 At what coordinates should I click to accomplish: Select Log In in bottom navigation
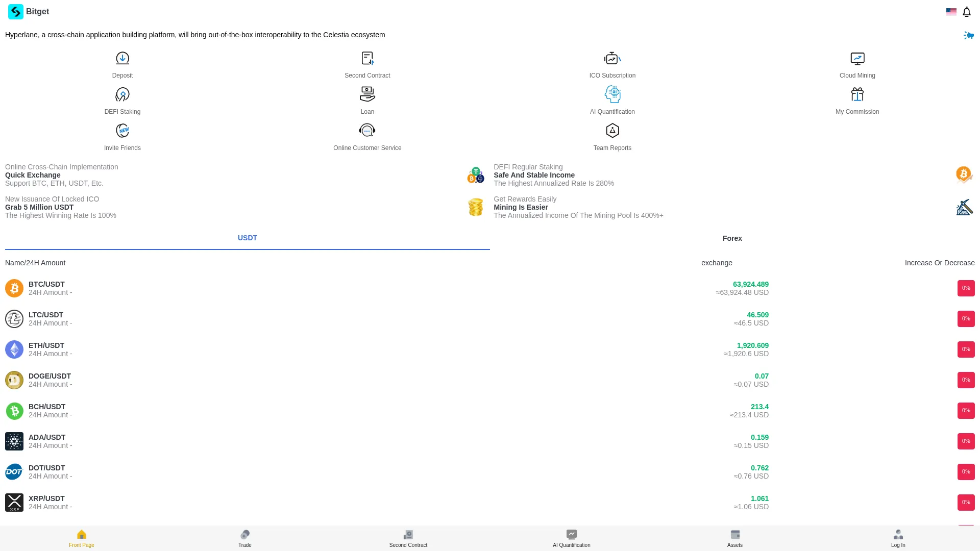click(898, 538)
